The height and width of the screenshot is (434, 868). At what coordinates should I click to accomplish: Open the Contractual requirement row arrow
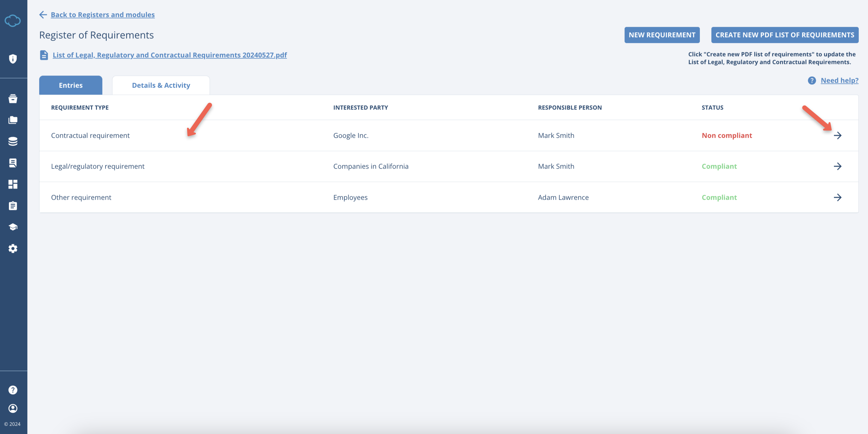(x=837, y=135)
